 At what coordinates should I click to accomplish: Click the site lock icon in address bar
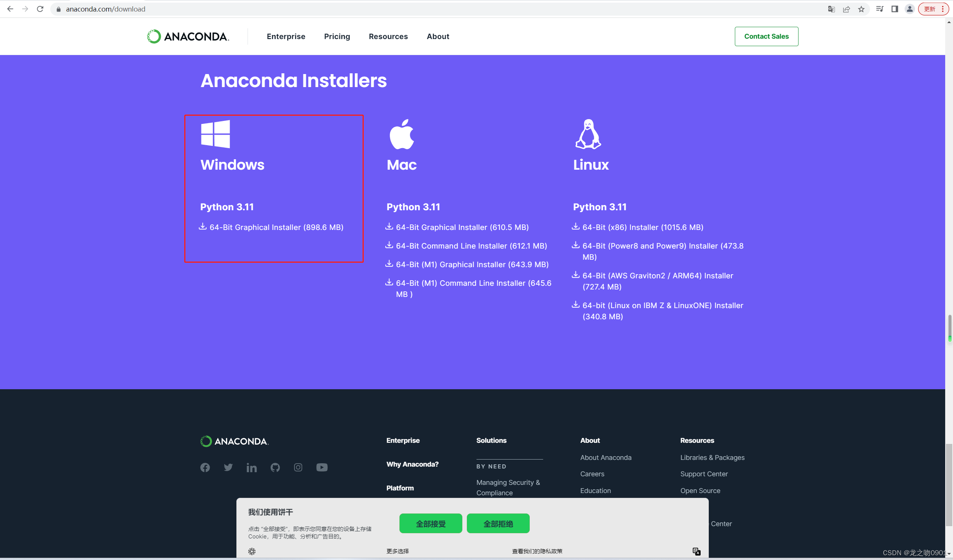(x=58, y=9)
